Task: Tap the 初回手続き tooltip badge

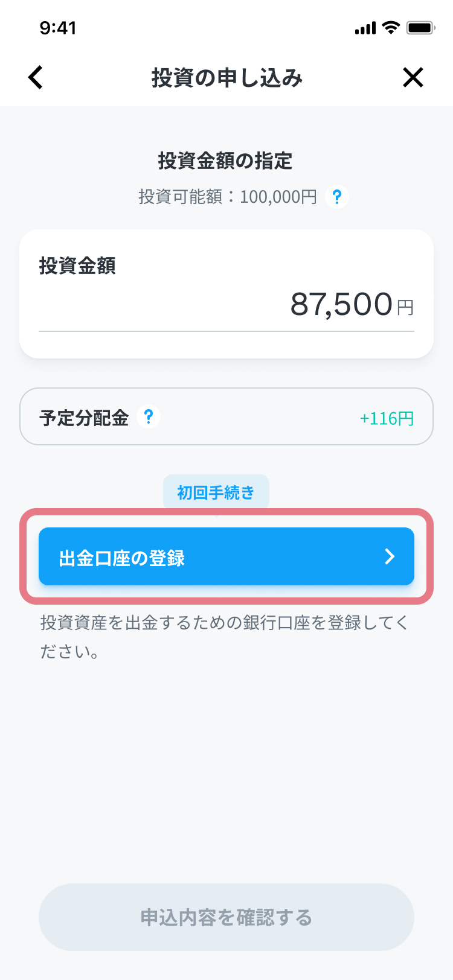Action: (216, 492)
